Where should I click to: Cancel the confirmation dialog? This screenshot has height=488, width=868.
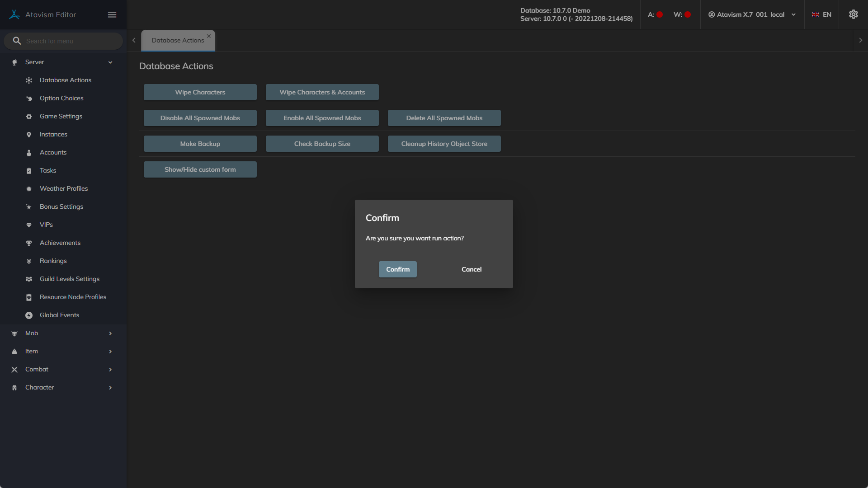point(471,269)
